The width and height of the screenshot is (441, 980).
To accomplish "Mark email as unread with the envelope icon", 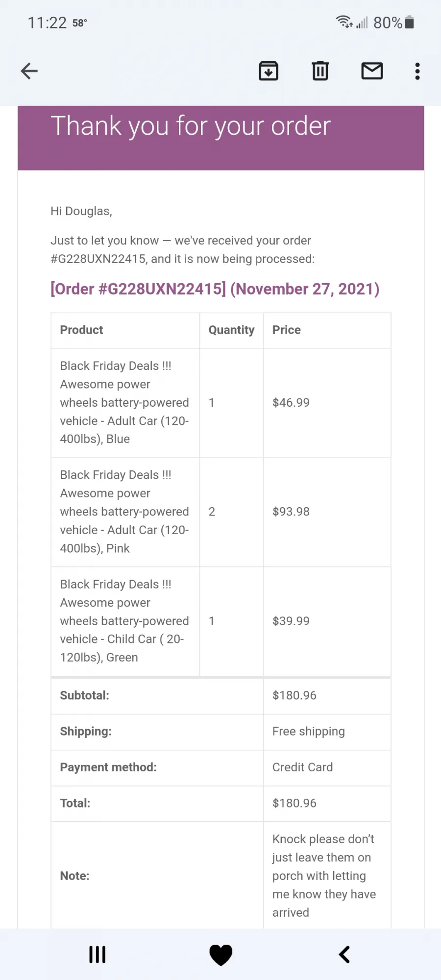I will coord(372,71).
